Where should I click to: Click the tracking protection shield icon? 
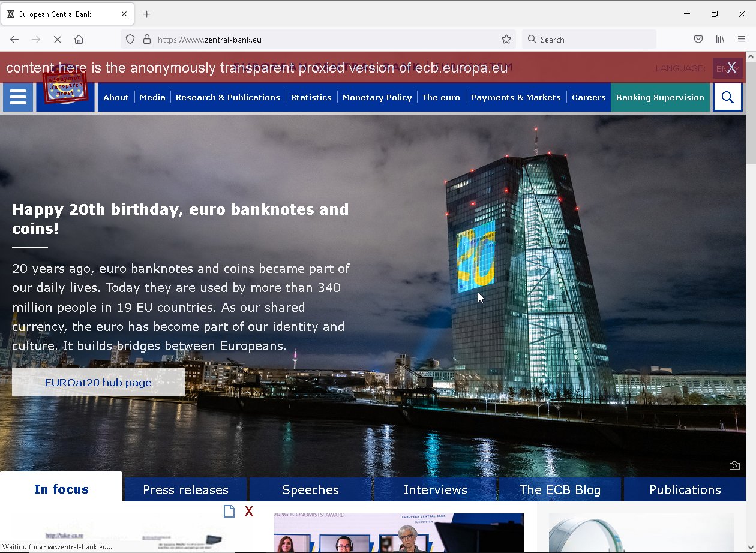(130, 40)
